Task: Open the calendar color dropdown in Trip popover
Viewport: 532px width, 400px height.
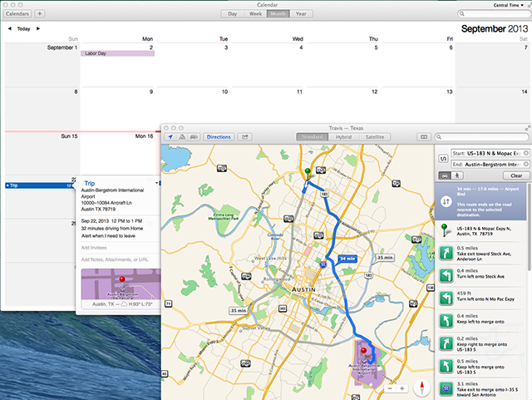Action: (157, 183)
